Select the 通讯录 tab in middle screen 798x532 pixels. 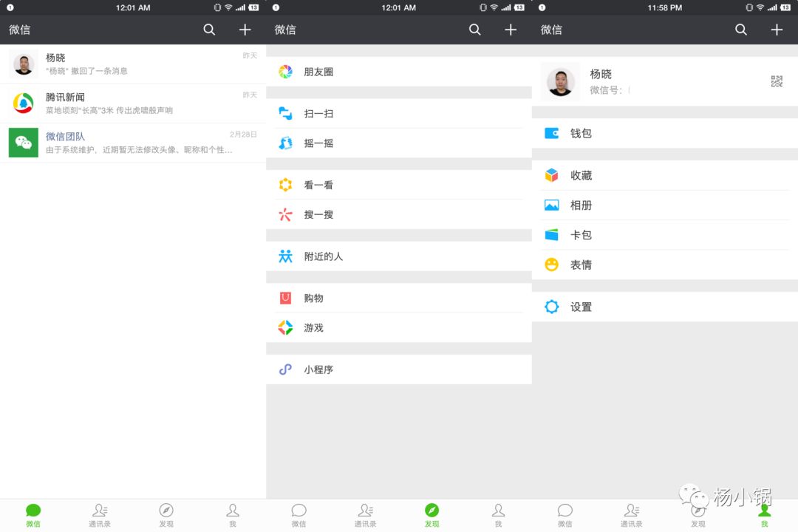click(366, 515)
